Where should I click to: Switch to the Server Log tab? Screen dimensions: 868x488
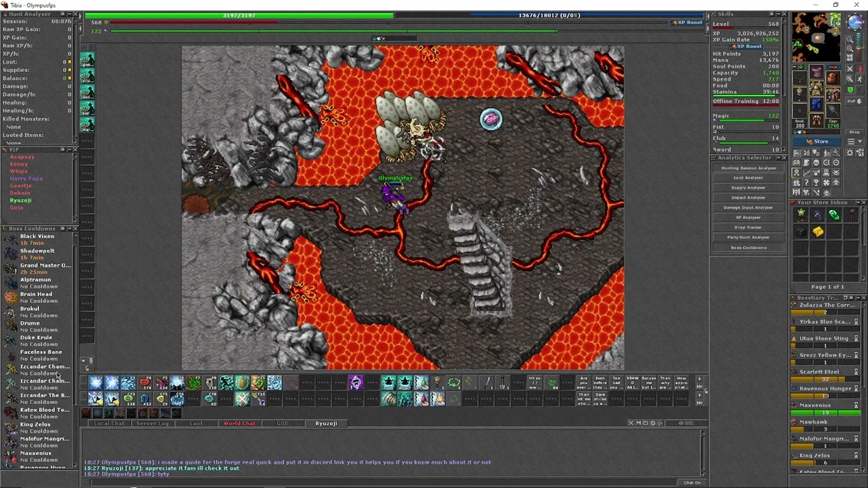pos(153,424)
